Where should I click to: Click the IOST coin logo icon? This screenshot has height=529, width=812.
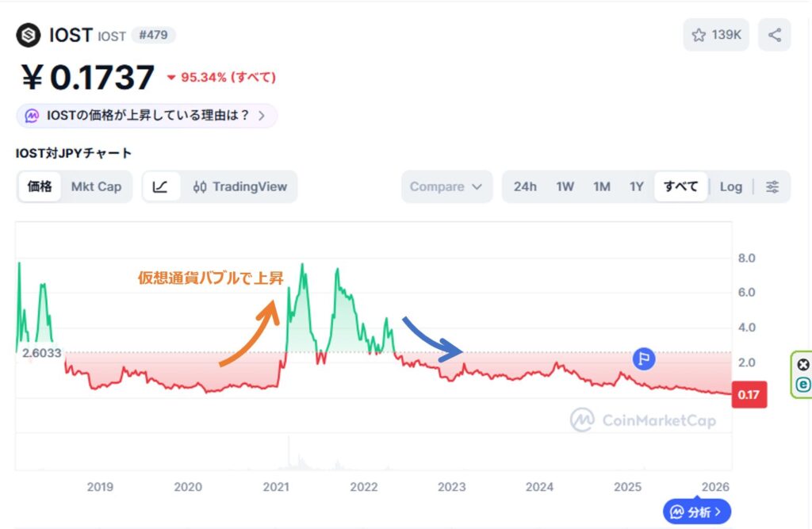tap(29, 35)
